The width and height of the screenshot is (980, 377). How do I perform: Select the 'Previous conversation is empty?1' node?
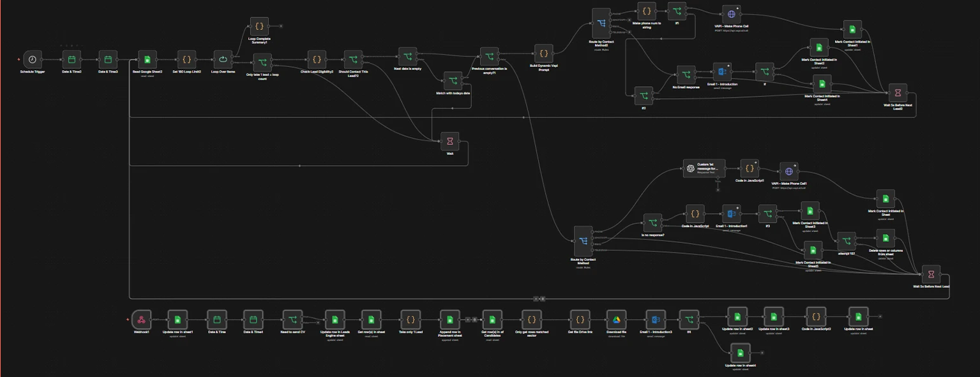coord(489,56)
